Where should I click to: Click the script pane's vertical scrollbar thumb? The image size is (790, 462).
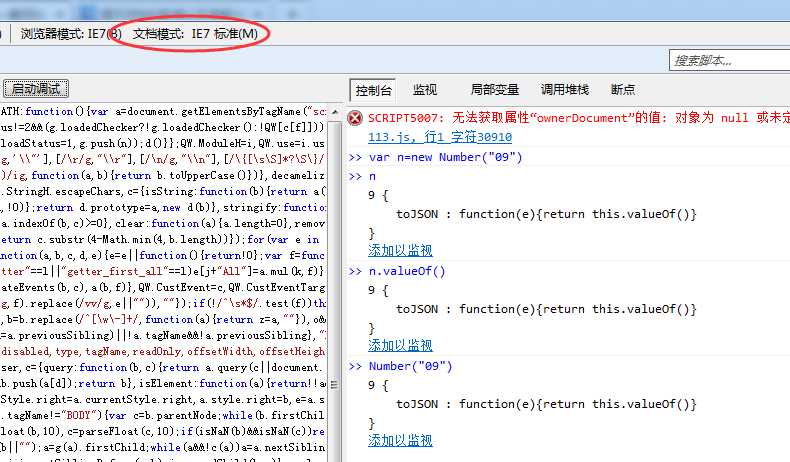click(x=334, y=384)
